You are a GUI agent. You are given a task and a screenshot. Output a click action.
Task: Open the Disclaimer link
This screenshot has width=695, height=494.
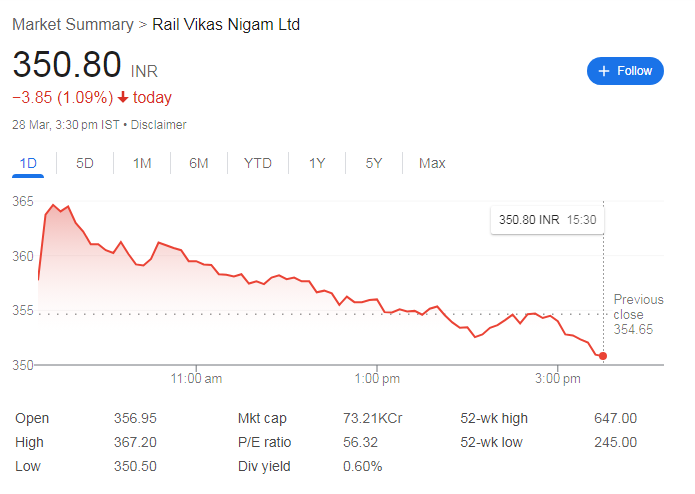159,125
